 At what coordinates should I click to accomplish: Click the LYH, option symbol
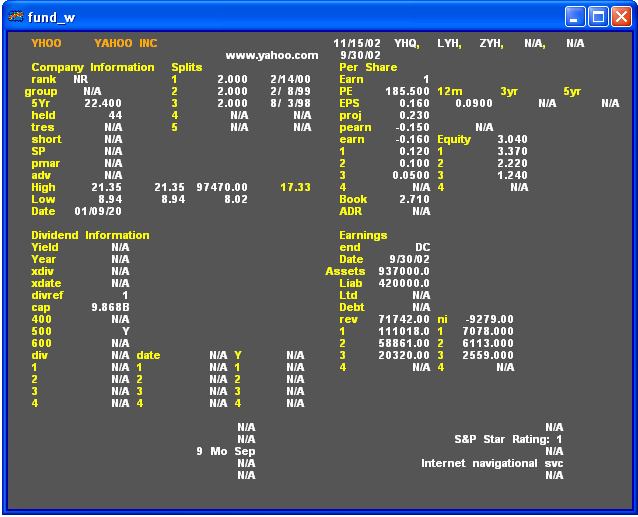click(449, 43)
